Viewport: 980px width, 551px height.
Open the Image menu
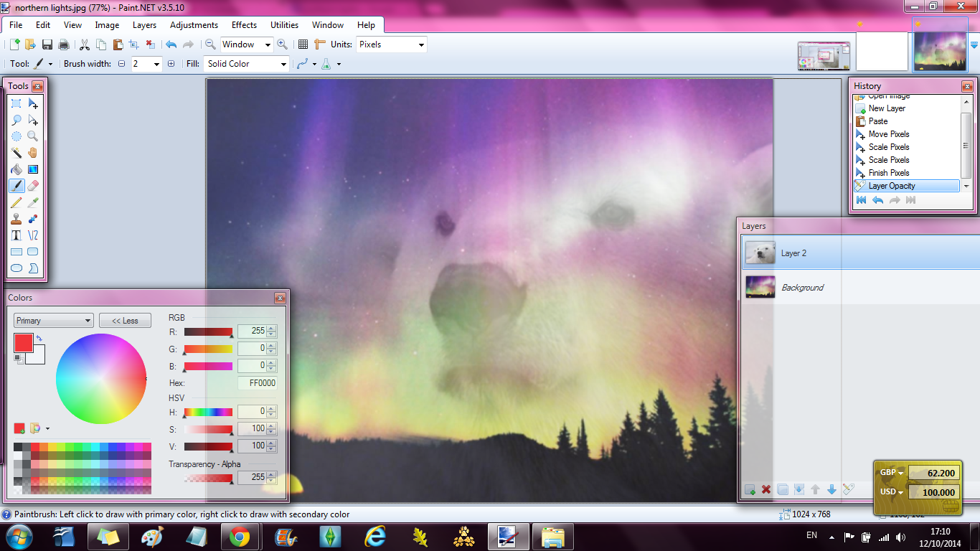click(107, 24)
